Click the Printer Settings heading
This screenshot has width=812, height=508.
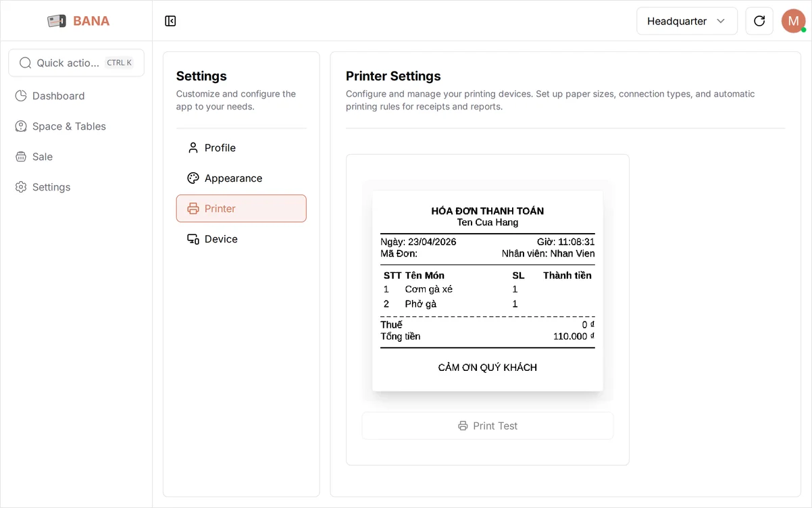click(393, 76)
